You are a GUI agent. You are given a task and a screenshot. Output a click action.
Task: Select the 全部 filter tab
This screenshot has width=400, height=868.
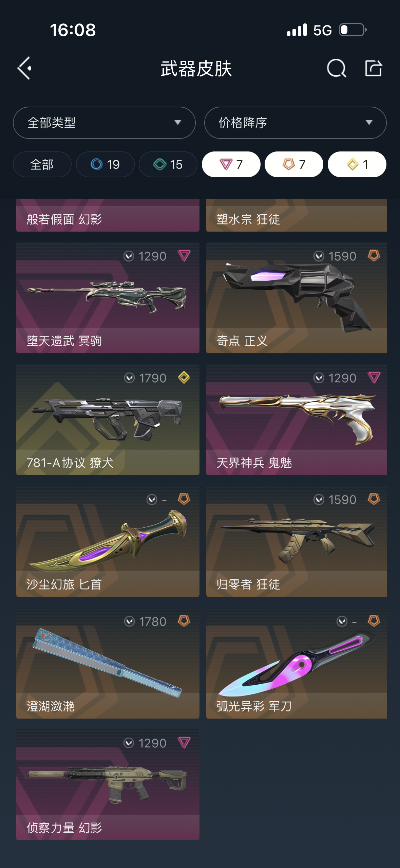(x=42, y=164)
